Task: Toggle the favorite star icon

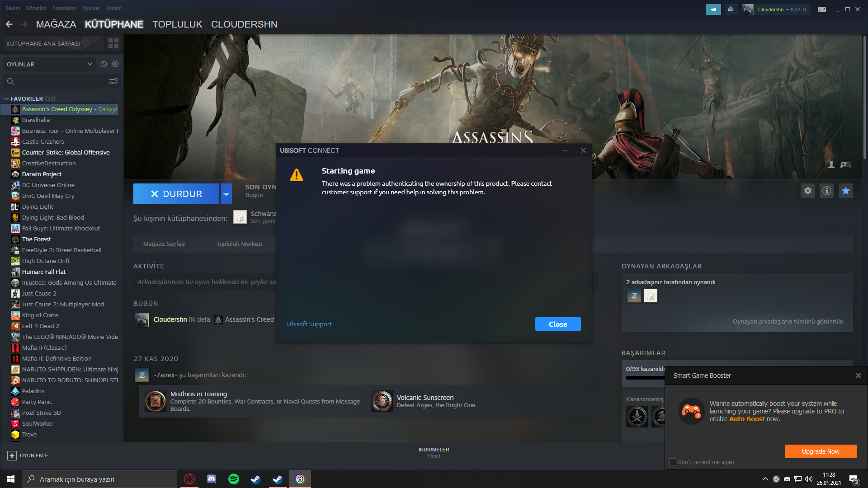Action: coord(846,191)
